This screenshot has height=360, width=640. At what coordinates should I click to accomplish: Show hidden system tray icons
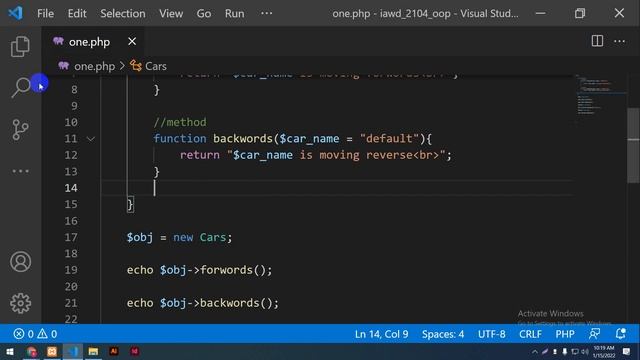point(535,351)
